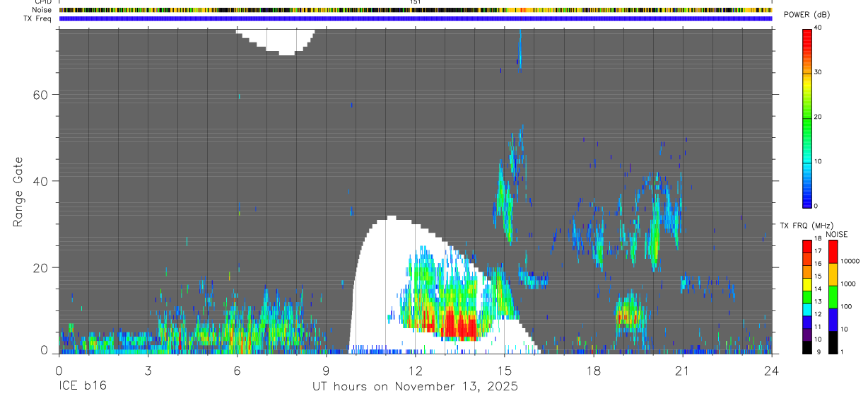The width and height of the screenshot is (868, 401).
Task: Select the 30 label on POWER scale
Action: [818, 72]
